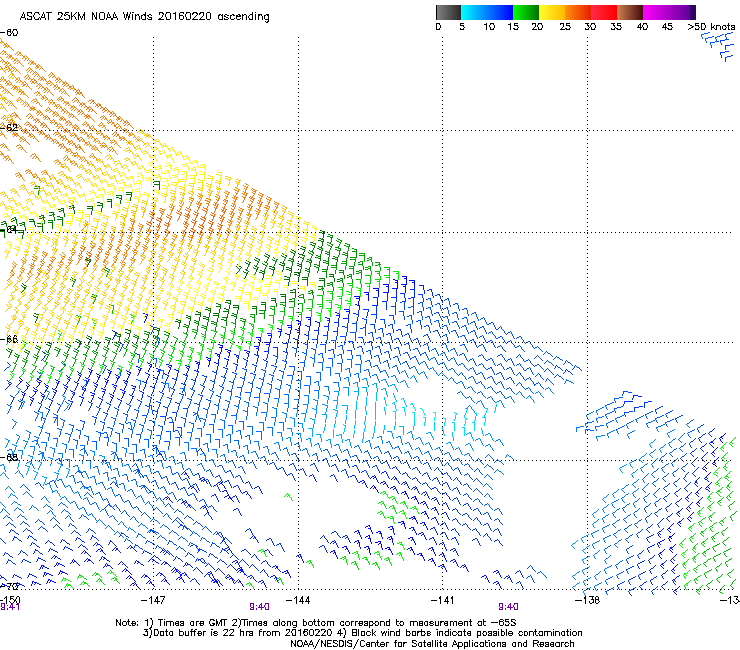The height and width of the screenshot is (650, 740).
Task: Click the -144 longitude label
Action: (x=298, y=599)
